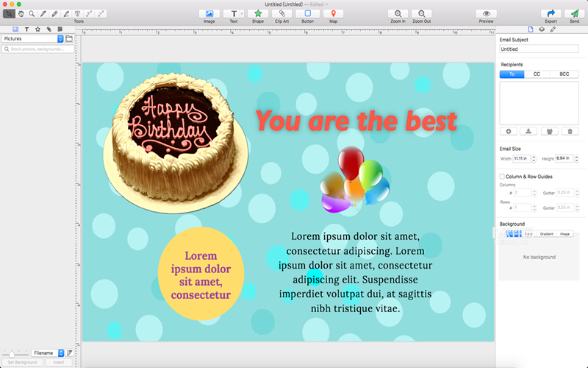This screenshot has width=588, height=368.
Task: Select the To recipients segment
Action: [512, 74]
